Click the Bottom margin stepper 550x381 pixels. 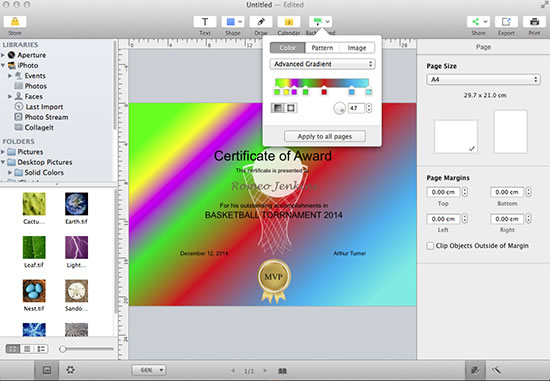pyautogui.click(x=528, y=192)
